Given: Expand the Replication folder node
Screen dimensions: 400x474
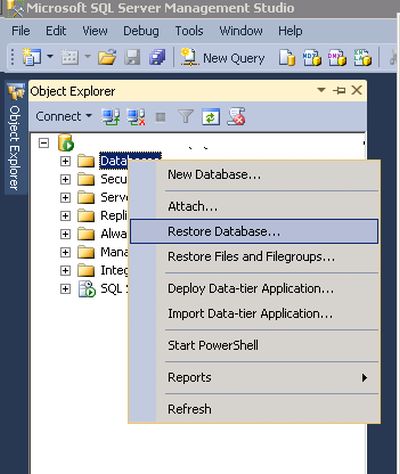Looking at the screenshot, I should coord(65,216).
